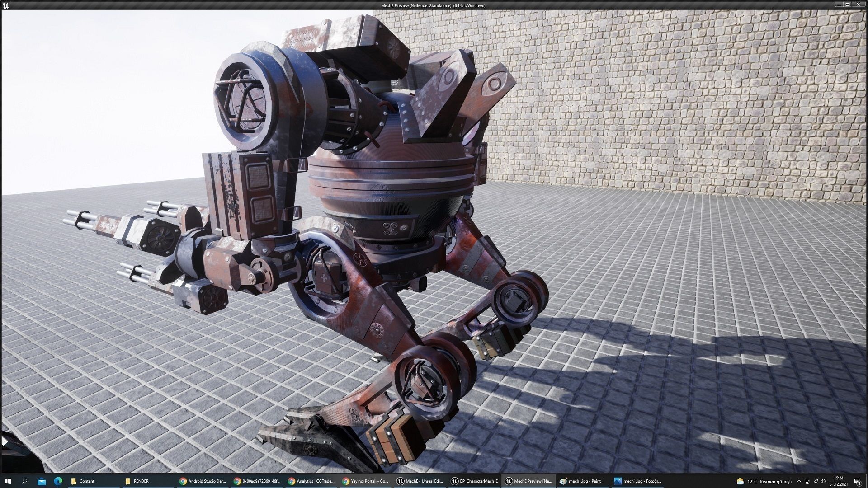The height and width of the screenshot is (488, 868).
Task: Open mech1.jpg in Photos app
Action: [637, 481]
